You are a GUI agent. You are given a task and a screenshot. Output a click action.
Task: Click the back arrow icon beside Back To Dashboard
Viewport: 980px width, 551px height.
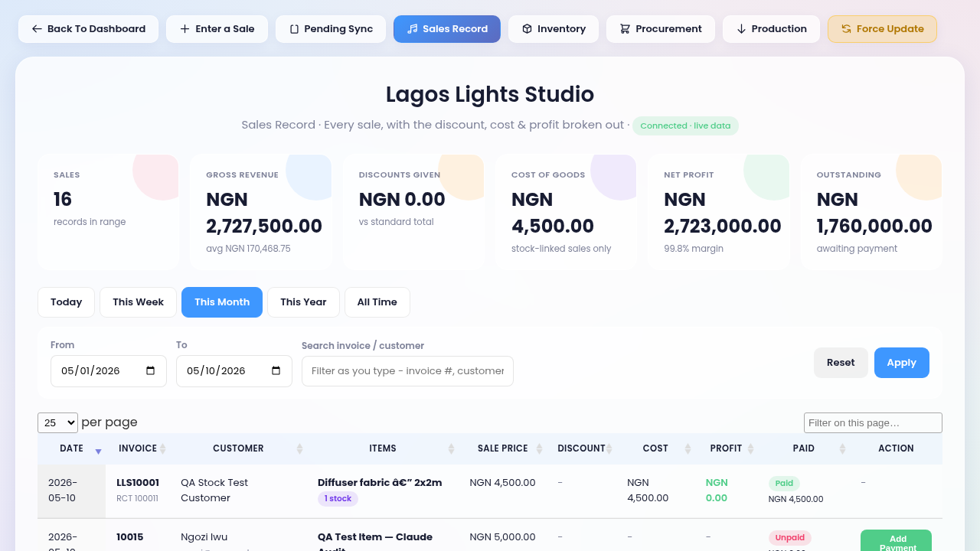click(37, 29)
